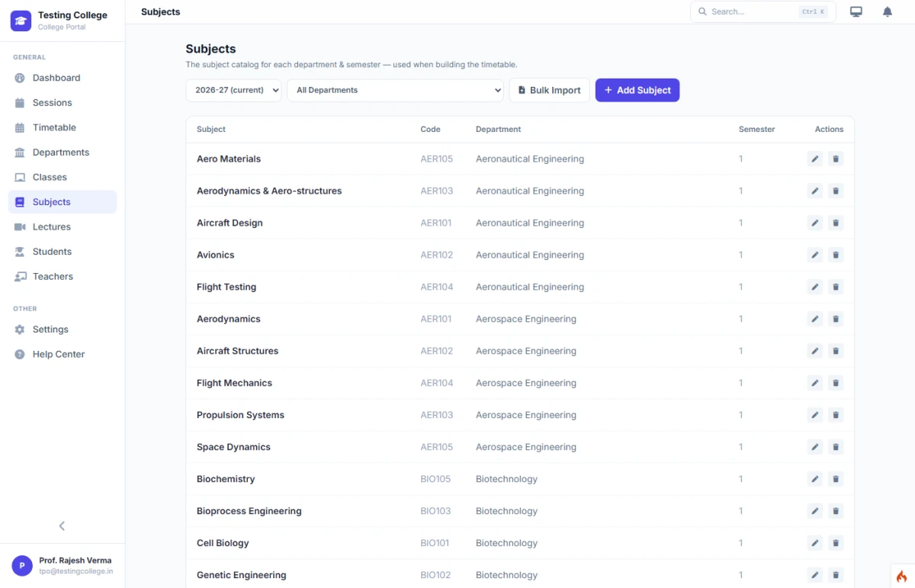This screenshot has width=915, height=588.
Task: Edit the Propulsion Systems subject
Action: (815, 416)
